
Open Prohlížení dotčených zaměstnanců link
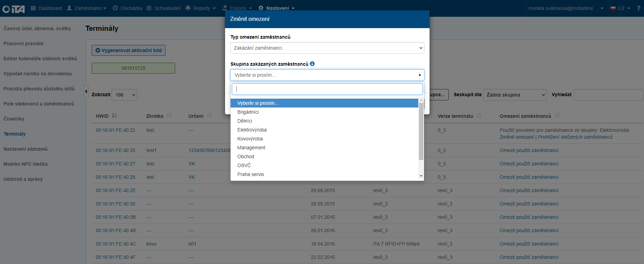point(575,137)
